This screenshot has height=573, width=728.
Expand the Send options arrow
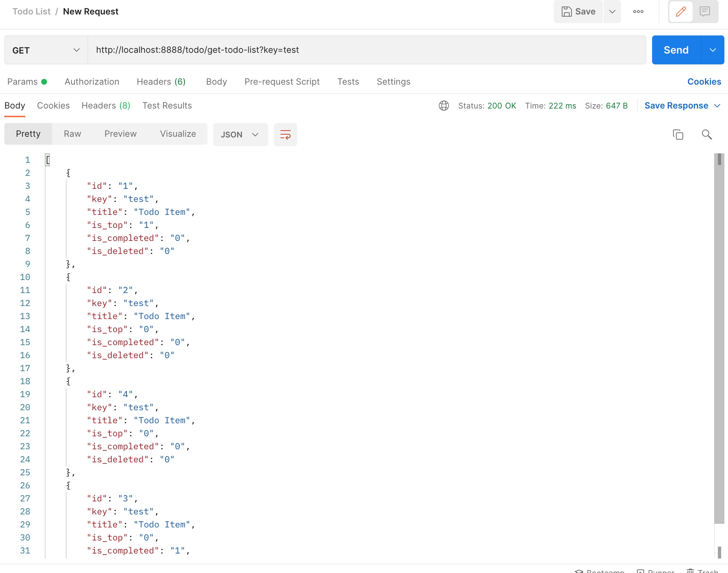click(x=712, y=50)
